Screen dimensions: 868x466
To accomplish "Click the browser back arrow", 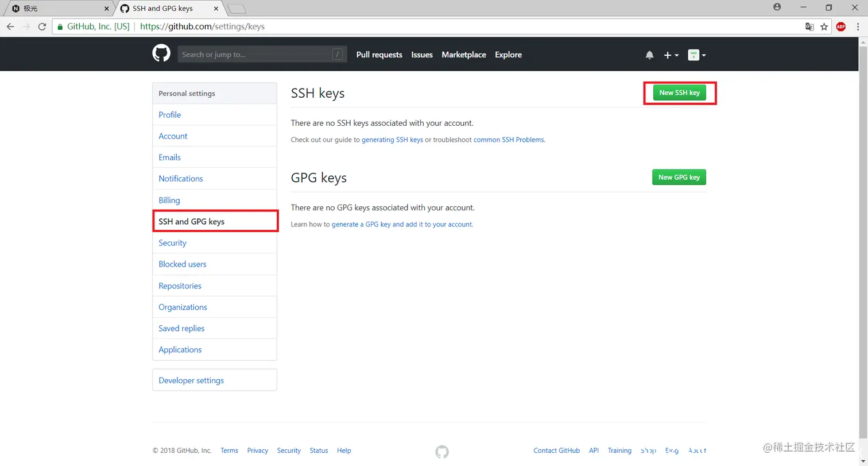I will pyautogui.click(x=10, y=26).
